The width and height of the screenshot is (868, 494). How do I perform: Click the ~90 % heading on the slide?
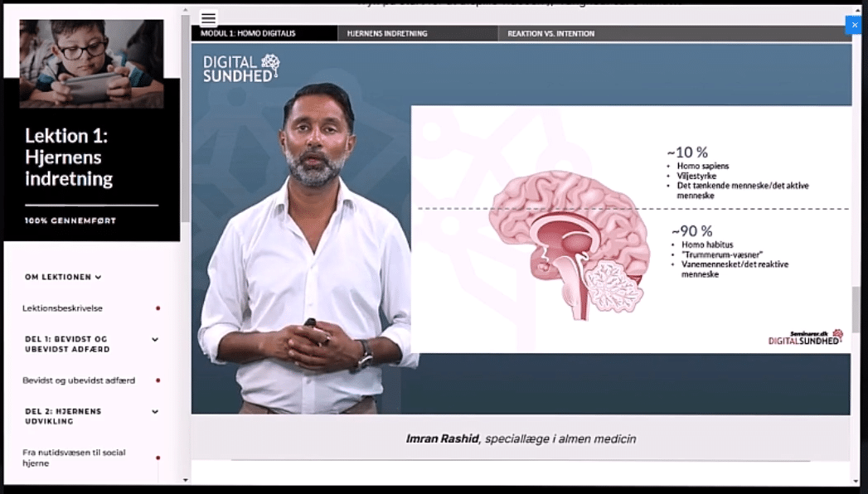691,230
